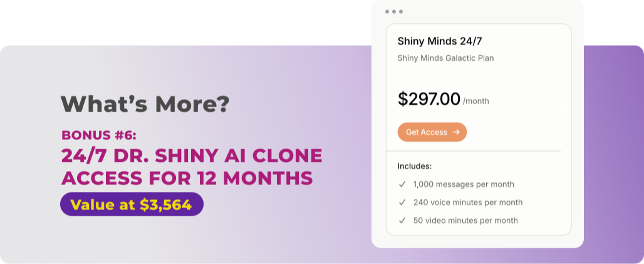
Task: Click the rightmost dot in window header
Action: pos(401,11)
